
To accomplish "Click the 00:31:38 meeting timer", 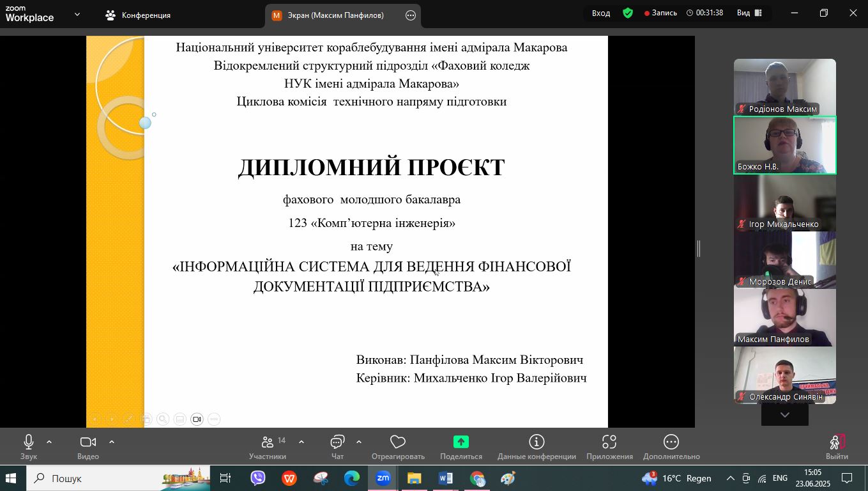I will pos(705,13).
